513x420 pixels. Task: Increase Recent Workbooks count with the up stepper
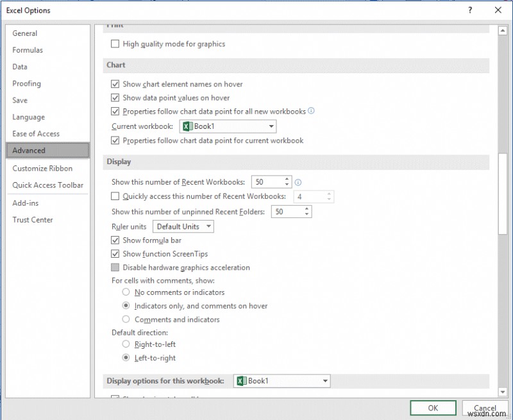point(287,179)
